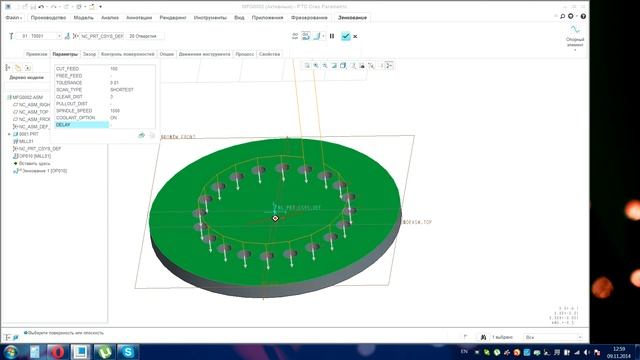The image size is (640, 360).
Task: Click the toolpath display icon in the dashboard
Action: tap(295, 36)
